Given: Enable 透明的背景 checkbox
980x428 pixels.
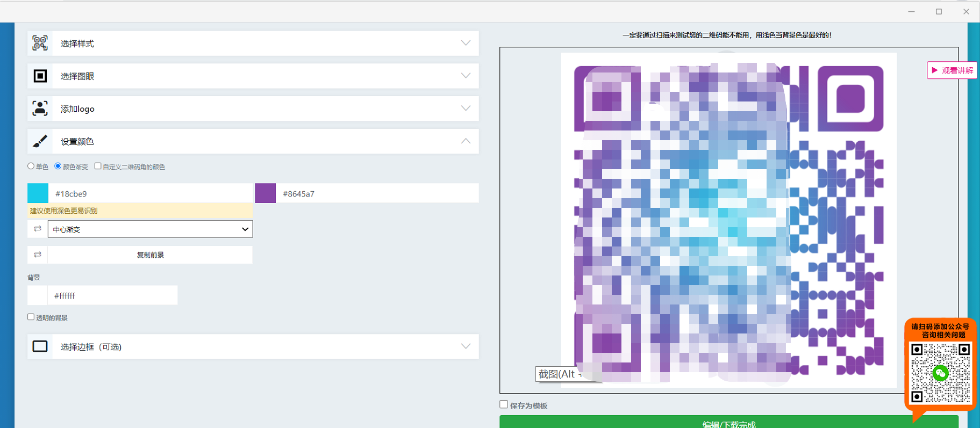Looking at the screenshot, I should click(31, 317).
